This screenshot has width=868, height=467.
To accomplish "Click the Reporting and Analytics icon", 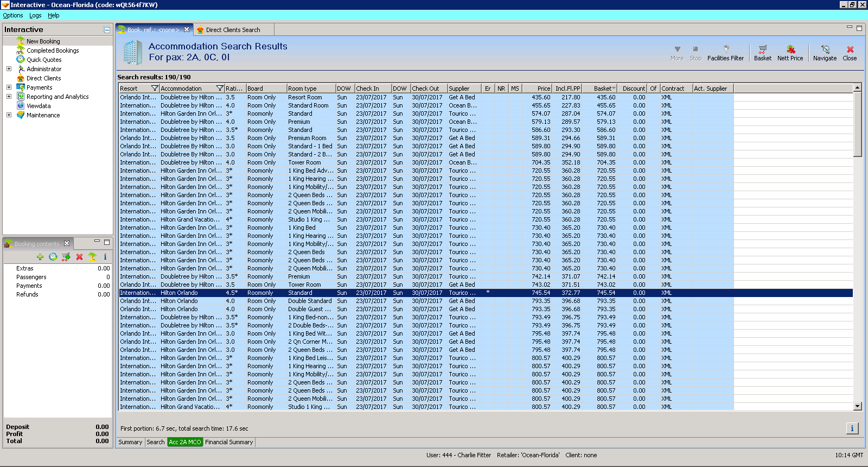I will (21, 97).
